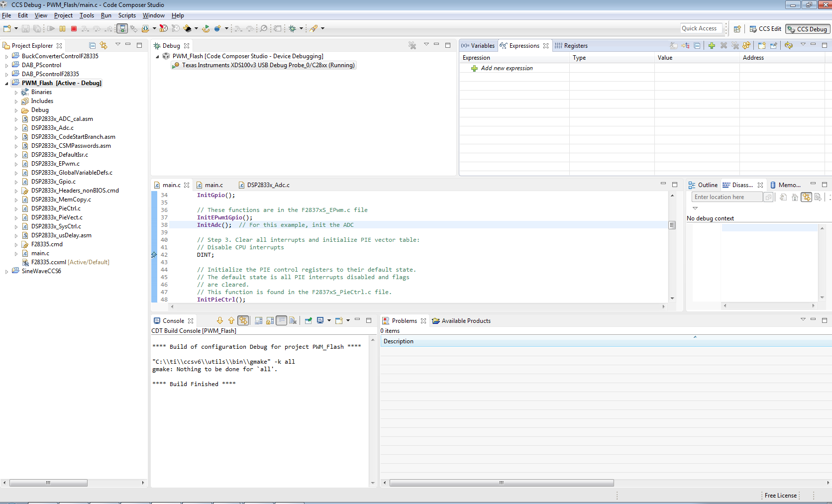Suspend the running debug session
Viewport: 832px width, 504px height.
pos(62,28)
